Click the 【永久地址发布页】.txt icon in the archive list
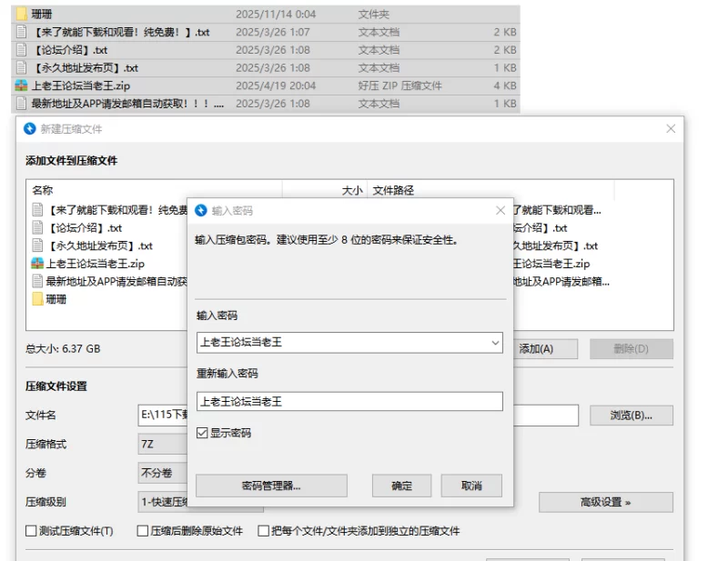This screenshot has width=728, height=561. tap(38, 245)
